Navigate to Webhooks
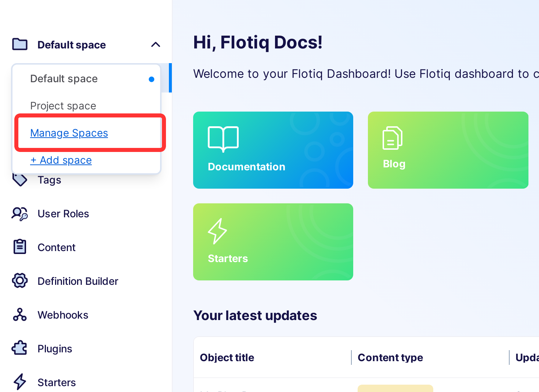Viewport: 539px width, 392px height. [63, 315]
